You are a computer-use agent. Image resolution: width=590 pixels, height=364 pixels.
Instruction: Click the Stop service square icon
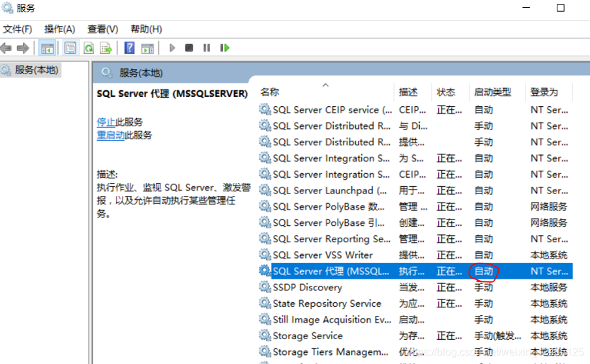189,48
